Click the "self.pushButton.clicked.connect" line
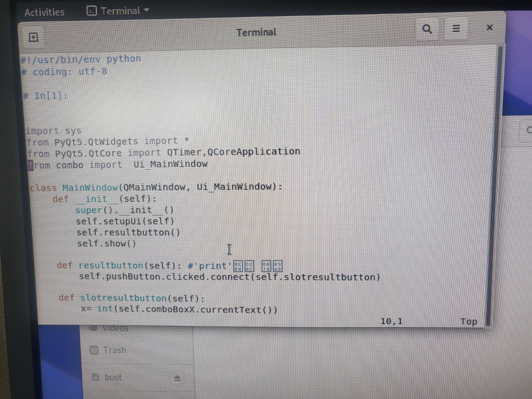 point(229,277)
